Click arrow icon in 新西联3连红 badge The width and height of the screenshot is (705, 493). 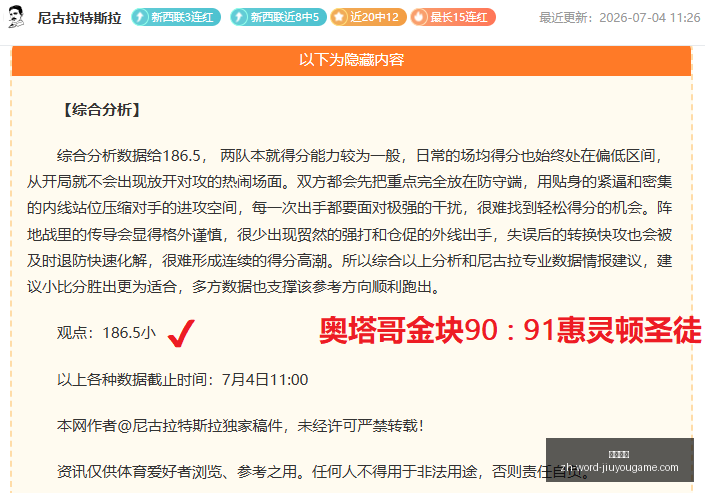point(140,17)
